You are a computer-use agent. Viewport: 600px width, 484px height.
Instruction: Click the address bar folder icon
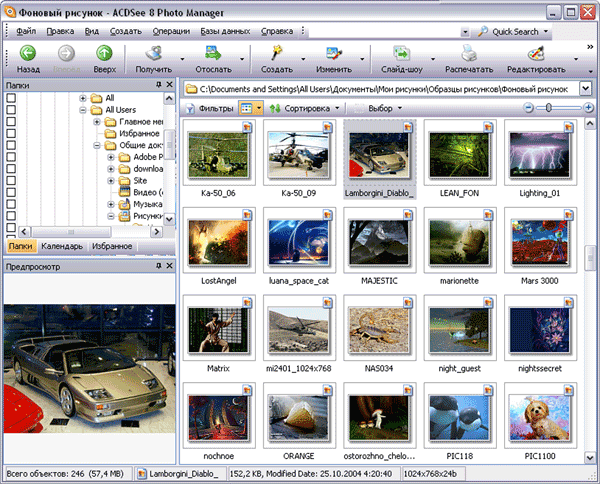pyautogui.click(x=191, y=90)
